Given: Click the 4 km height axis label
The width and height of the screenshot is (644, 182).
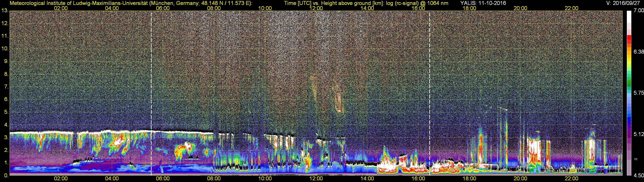Looking at the screenshot, I should tap(6, 125).
